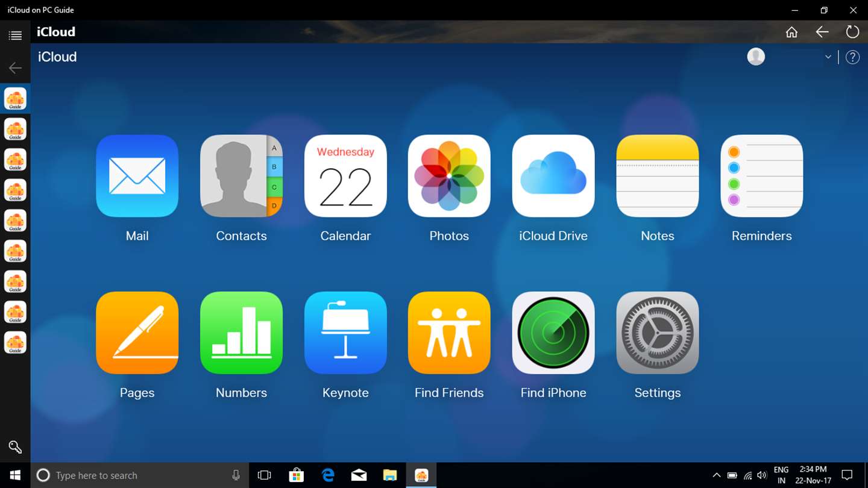Click the key search icon in sidebar

coord(15,446)
